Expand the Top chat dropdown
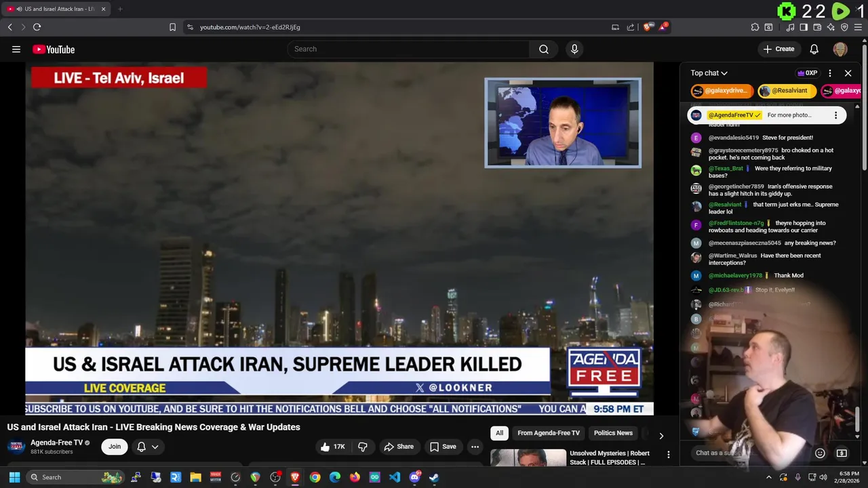 [x=709, y=73]
